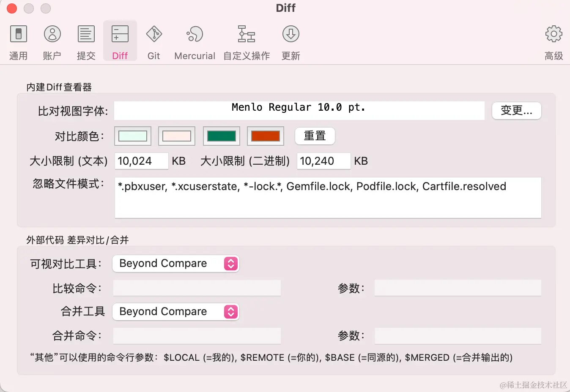The image size is (570, 392).
Task: Click the 比对视图字体 label
Action: [x=73, y=111]
